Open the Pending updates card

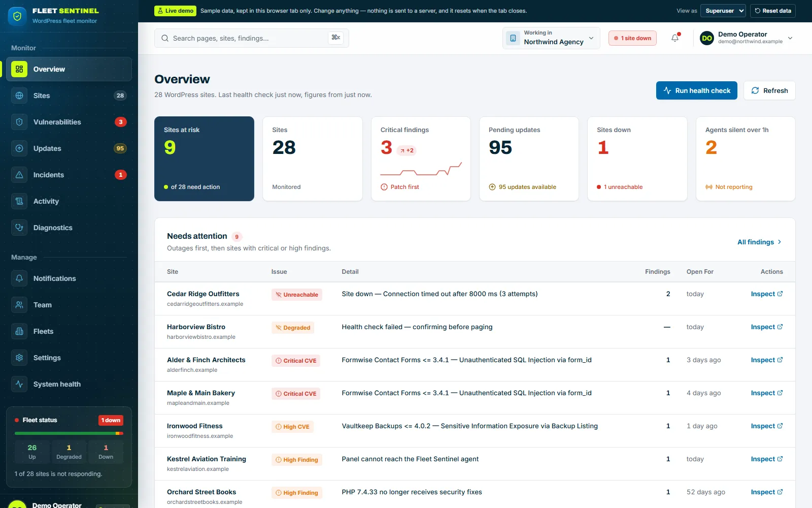point(529,158)
